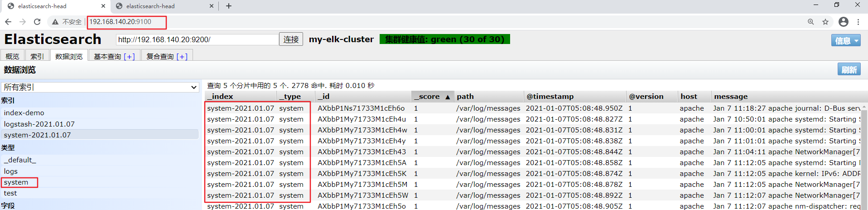Open the browser profile avatar

[844, 22]
